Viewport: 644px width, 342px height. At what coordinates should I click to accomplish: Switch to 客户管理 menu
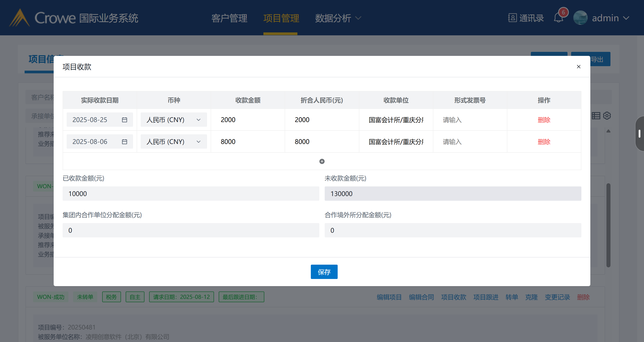tap(229, 18)
